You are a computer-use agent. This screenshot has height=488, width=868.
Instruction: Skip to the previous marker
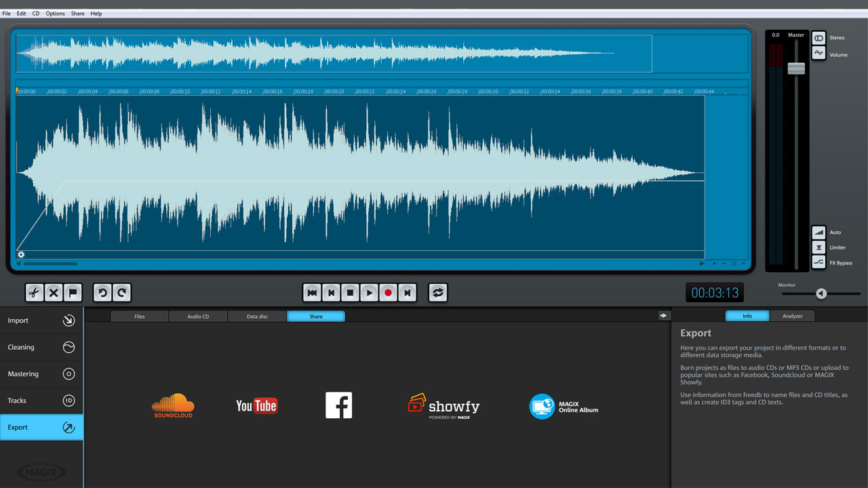pyautogui.click(x=331, y=293)
